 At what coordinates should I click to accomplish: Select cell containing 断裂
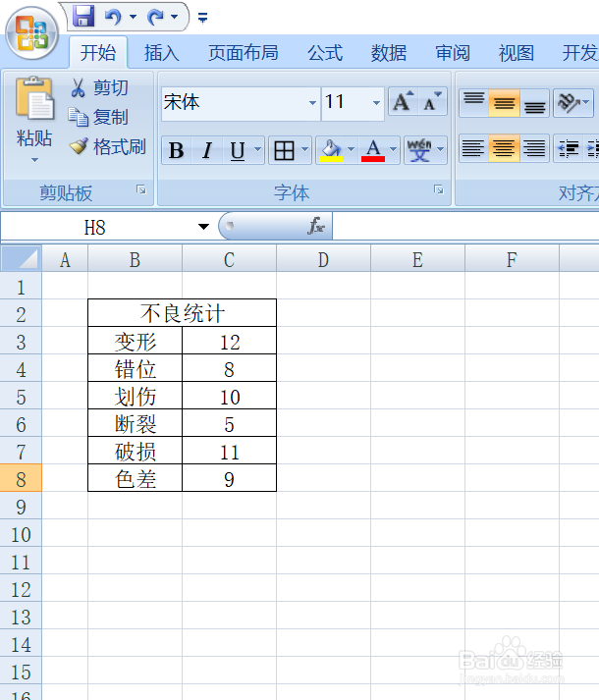click(135, 423)
